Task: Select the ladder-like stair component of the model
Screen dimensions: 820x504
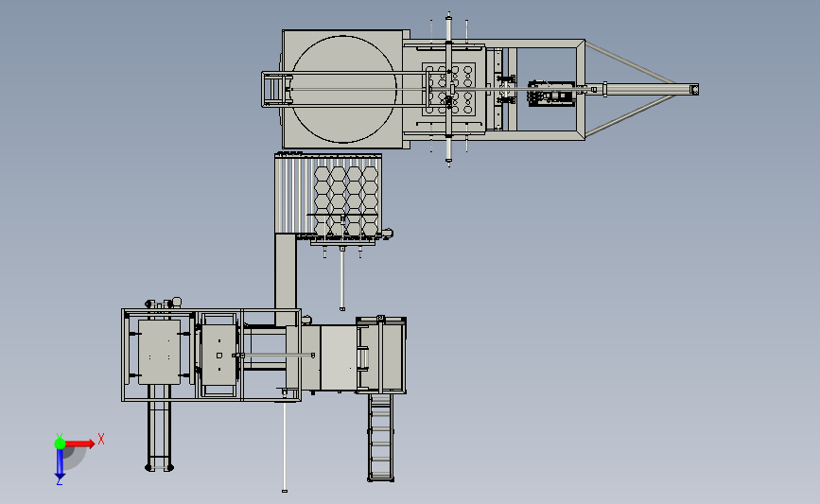Action: [381, 438]
